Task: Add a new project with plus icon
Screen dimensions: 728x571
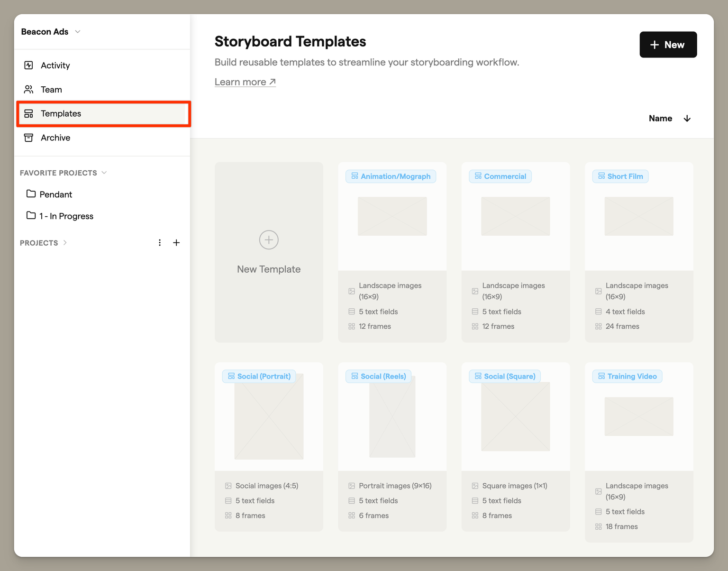Action: pos(176,243)
